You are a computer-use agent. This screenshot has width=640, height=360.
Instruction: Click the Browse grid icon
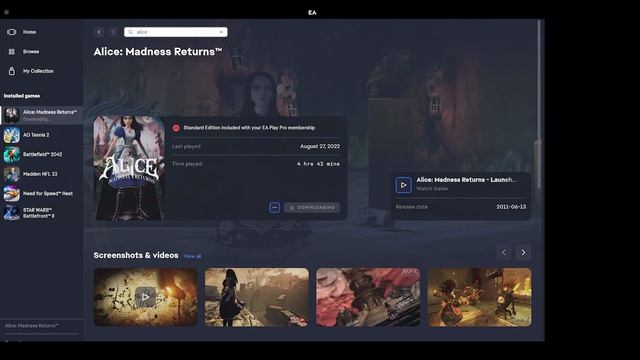(x=11, y=51)
